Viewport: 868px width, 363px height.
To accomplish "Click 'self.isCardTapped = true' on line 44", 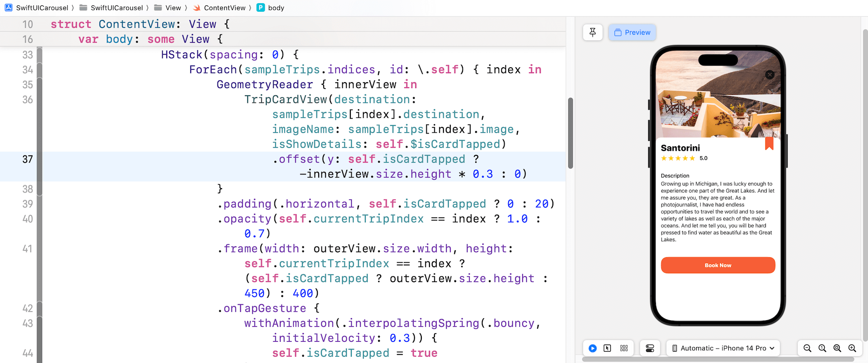I will point(355,353).
